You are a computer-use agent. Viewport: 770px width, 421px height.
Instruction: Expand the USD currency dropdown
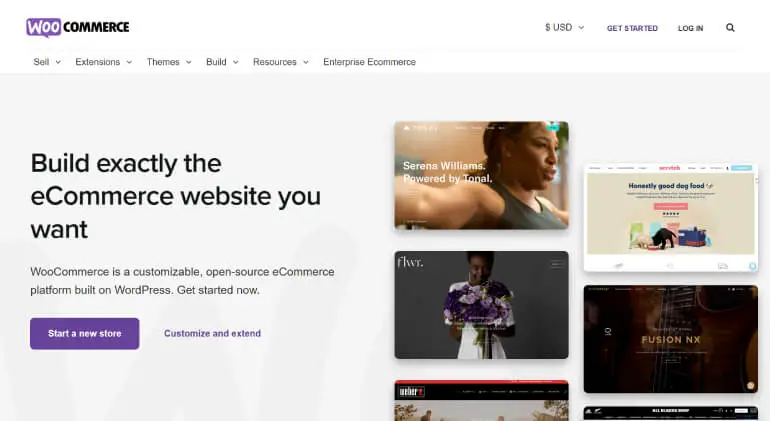tap(564, 28)
